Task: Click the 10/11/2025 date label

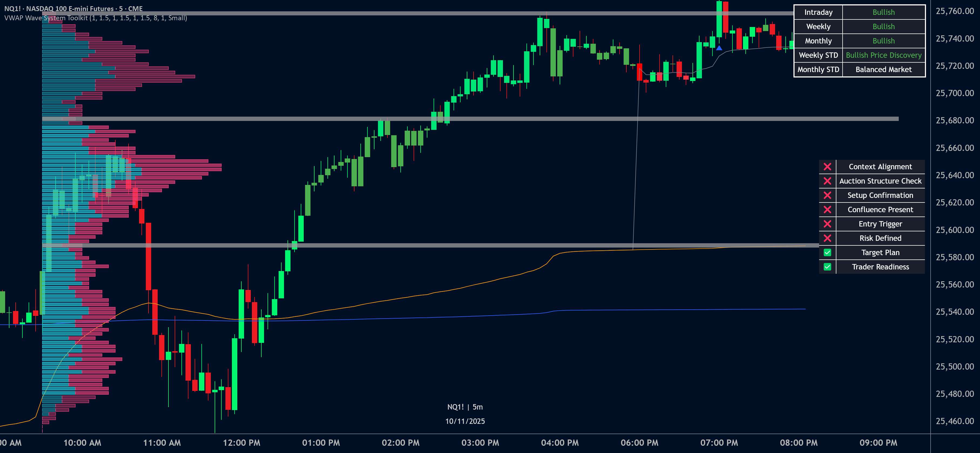Action: coord(465,421)
